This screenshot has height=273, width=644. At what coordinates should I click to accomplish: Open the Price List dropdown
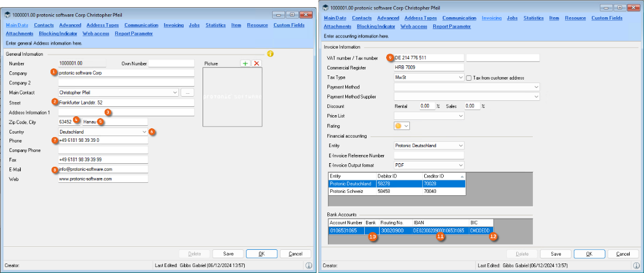[x=460, y=116]
